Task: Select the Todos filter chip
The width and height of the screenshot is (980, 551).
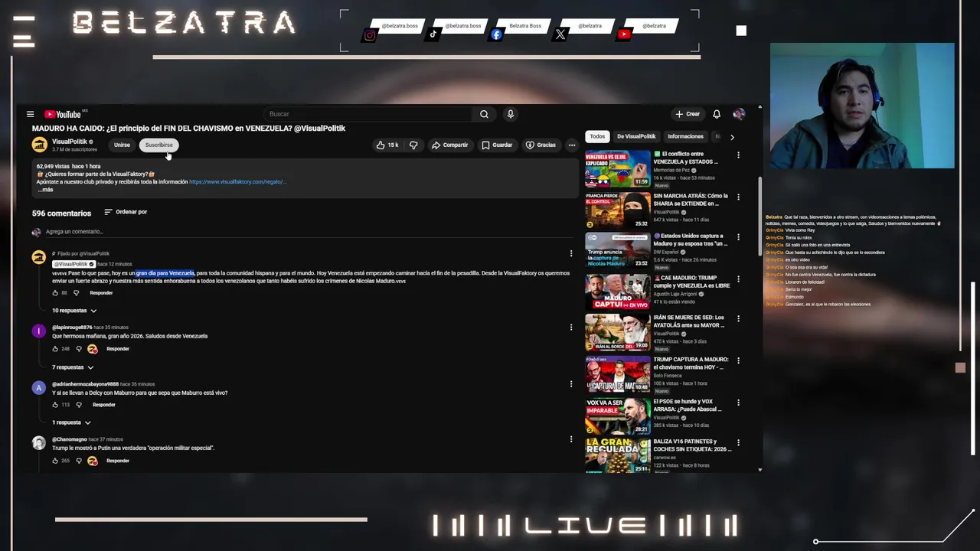Action: coord(597,136)
